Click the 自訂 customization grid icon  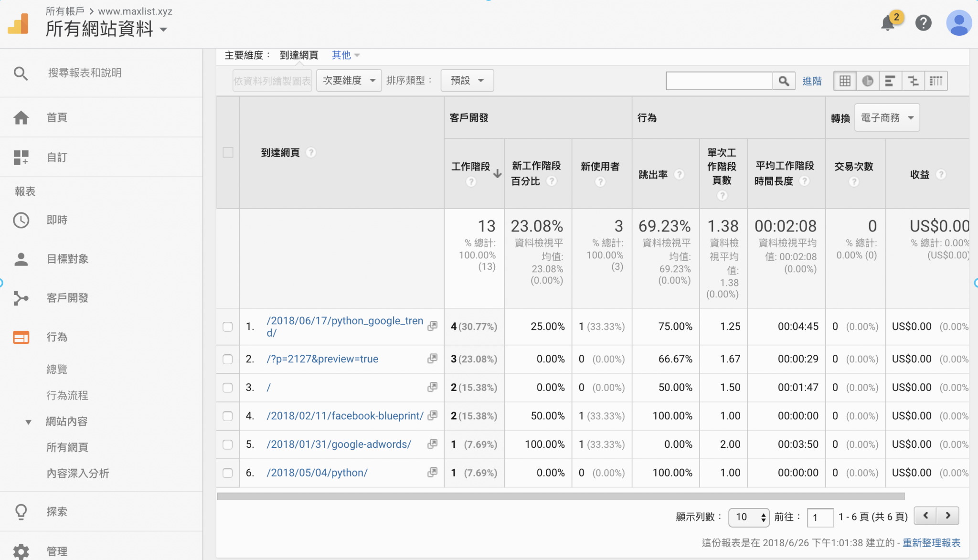[x=21, y=157]
